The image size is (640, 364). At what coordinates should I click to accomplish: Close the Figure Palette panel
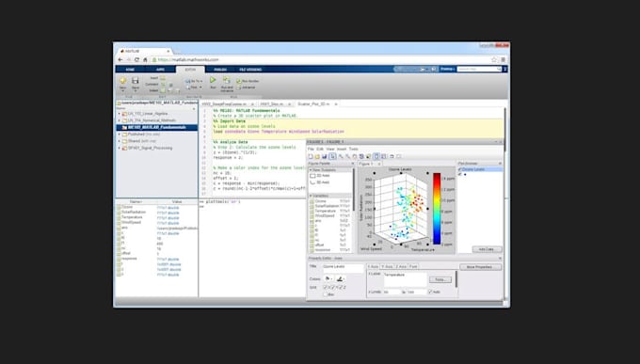[x=353, y=164]
